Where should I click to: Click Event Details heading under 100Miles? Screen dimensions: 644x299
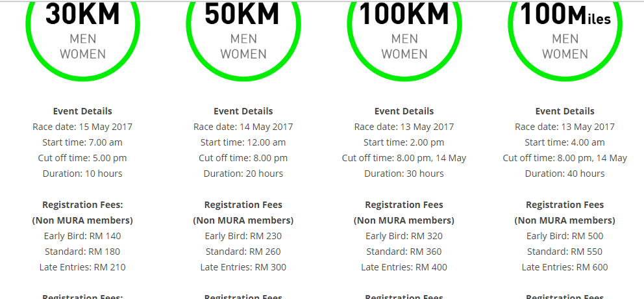565,111
